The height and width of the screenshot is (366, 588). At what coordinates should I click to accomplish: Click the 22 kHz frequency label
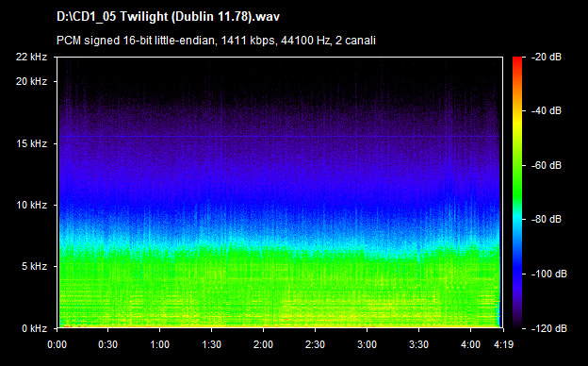click(31, 57)
